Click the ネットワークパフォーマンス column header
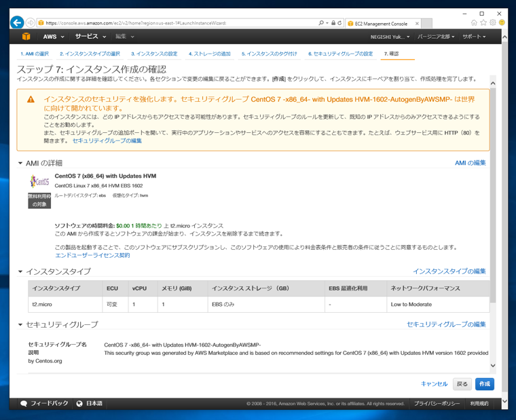The image size is (516, 420). coord(438,288)
